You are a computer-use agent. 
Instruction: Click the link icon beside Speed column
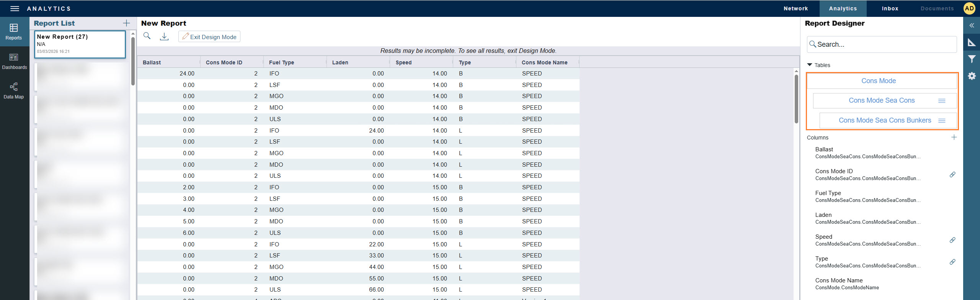click(x=952, y=240)
